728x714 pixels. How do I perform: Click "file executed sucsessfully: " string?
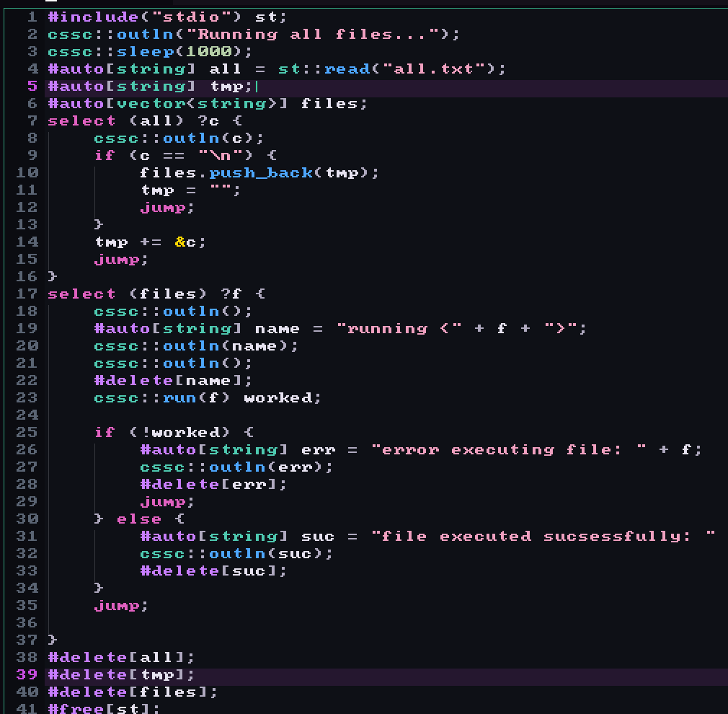pyautogui.click(x=543, y=536)
